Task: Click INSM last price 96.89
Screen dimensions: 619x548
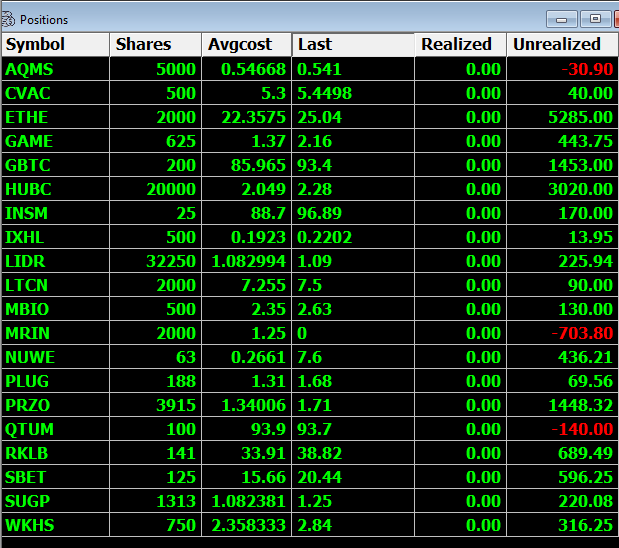Action: (x=319, y=213)
